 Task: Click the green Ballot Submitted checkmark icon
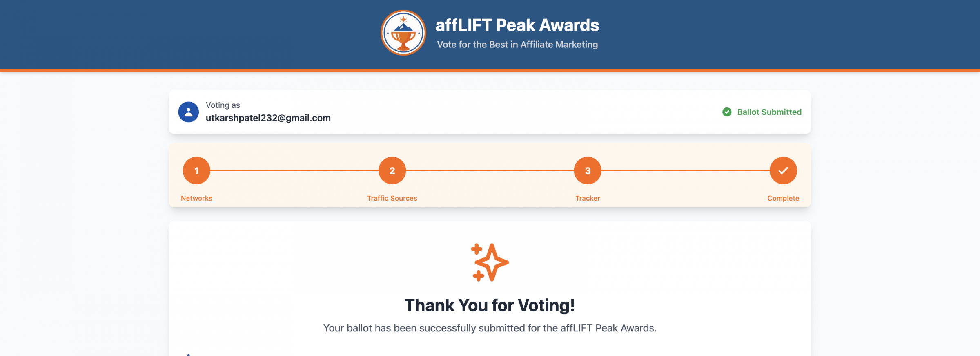(x=727, y=112)
